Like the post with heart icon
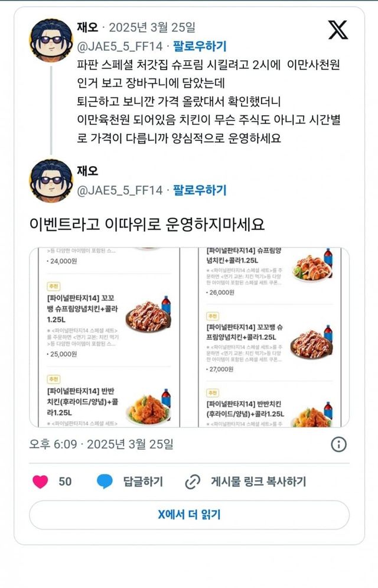 pyautogui.click(x=41, y=481)
